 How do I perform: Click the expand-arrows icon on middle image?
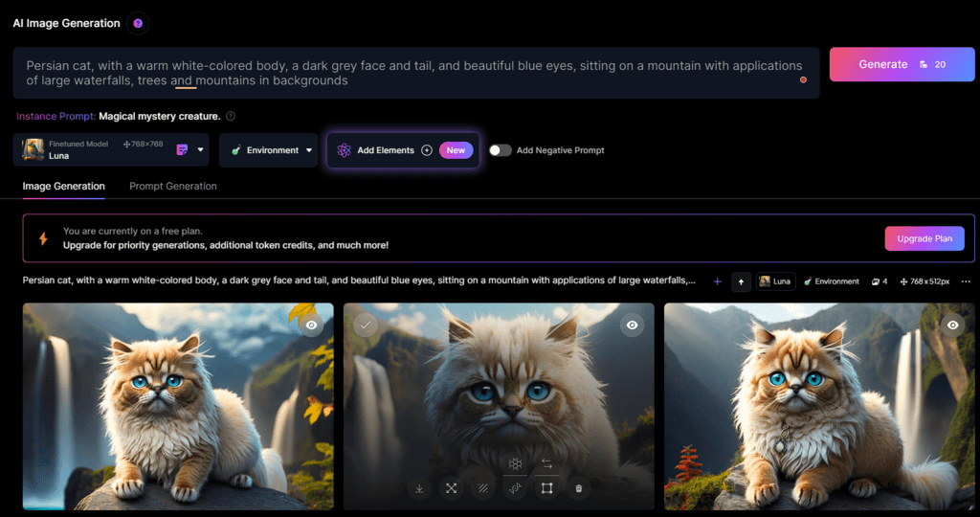point(452,488)
